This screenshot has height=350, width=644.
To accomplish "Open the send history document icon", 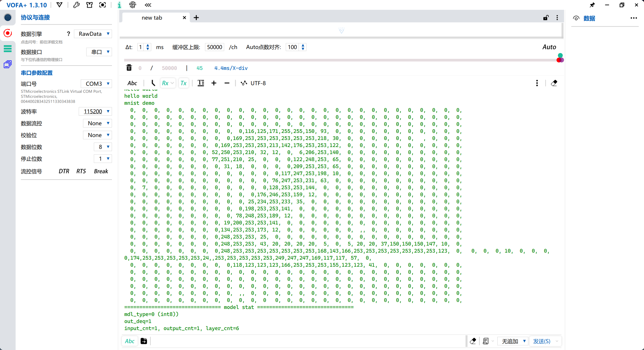I will coord(486,341).
